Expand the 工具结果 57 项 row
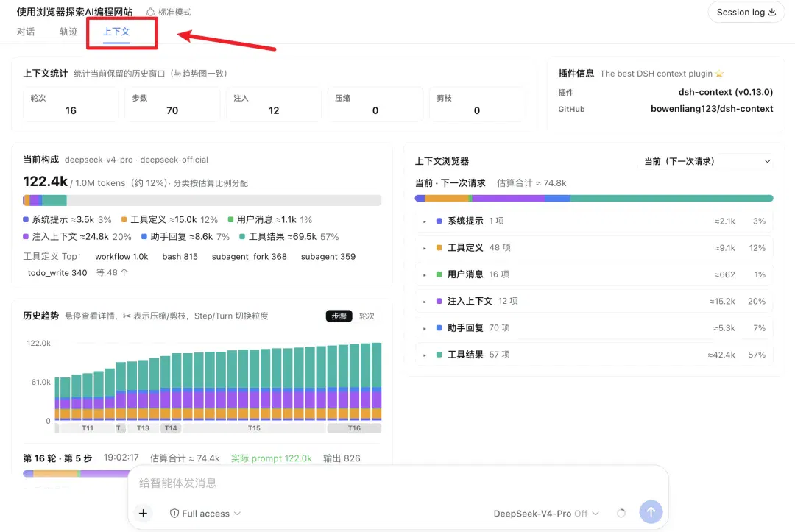Viewport: 795px width, 532px height. (x=594, y=355)
